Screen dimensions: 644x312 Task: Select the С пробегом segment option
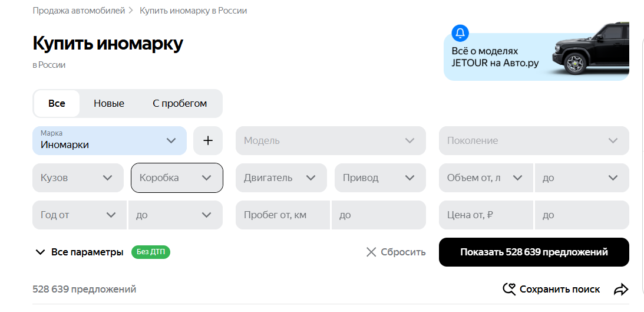(180, 104)
